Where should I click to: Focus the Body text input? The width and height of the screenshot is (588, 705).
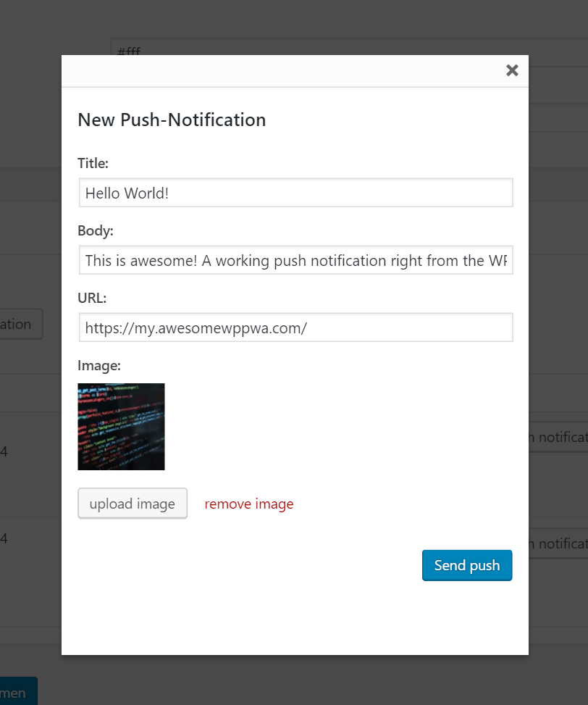295,260
